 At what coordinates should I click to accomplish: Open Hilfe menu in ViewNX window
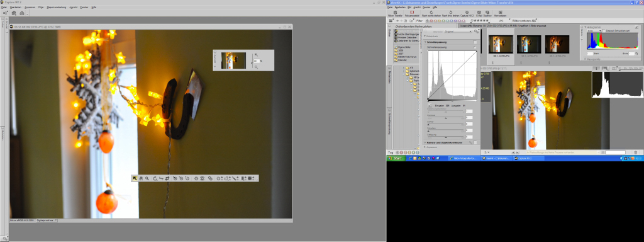click(435, 7)
